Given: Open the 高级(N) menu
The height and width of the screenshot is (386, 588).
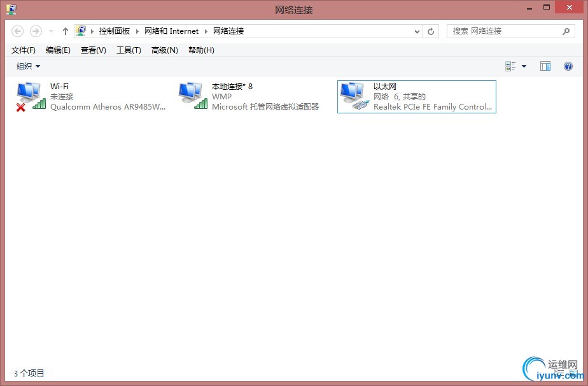Looking at the screenshot, I should [165, 50].
